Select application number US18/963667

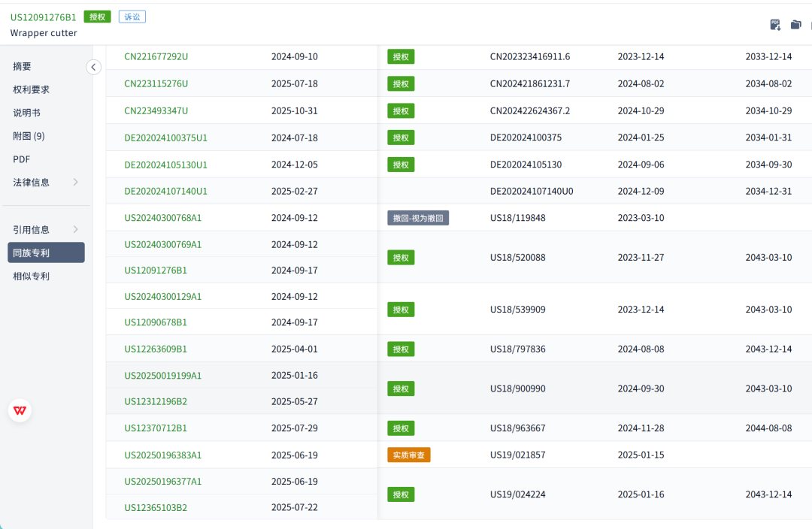[517, 428]
